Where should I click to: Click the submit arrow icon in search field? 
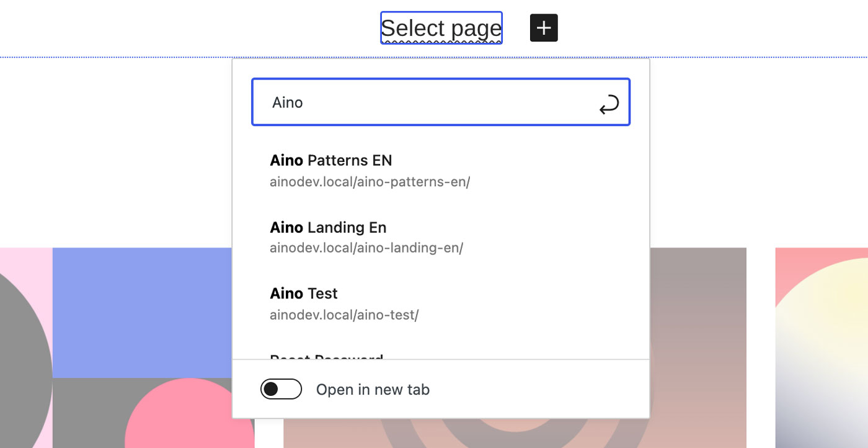(x=609, y=104)
